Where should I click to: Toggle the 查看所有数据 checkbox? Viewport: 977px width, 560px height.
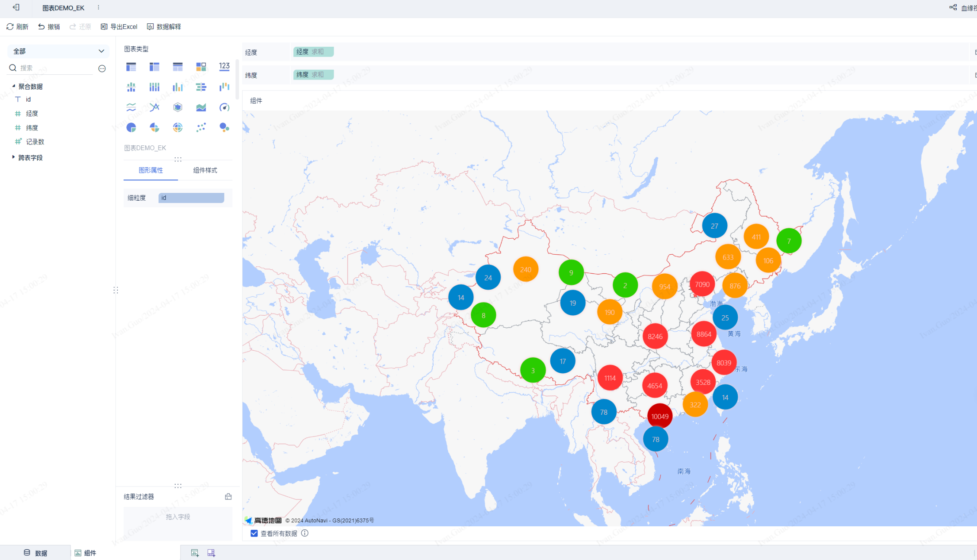[x=254, y=533]
